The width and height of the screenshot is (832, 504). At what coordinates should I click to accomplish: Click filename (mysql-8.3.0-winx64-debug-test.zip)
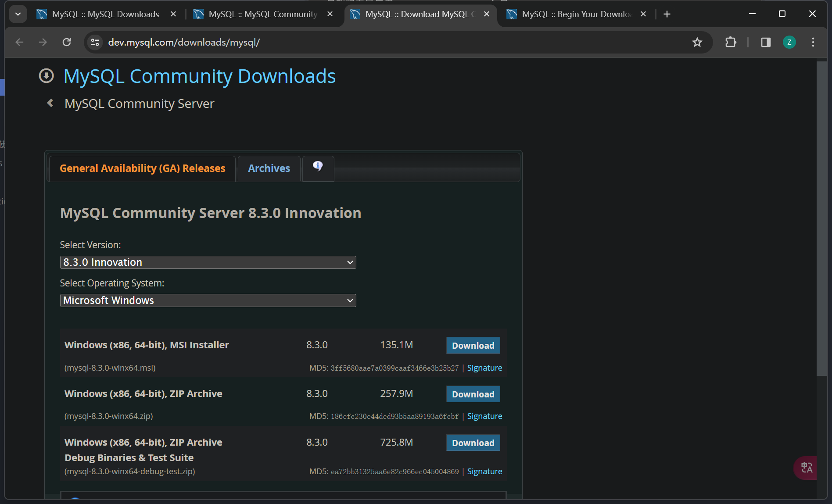point(130,472)
